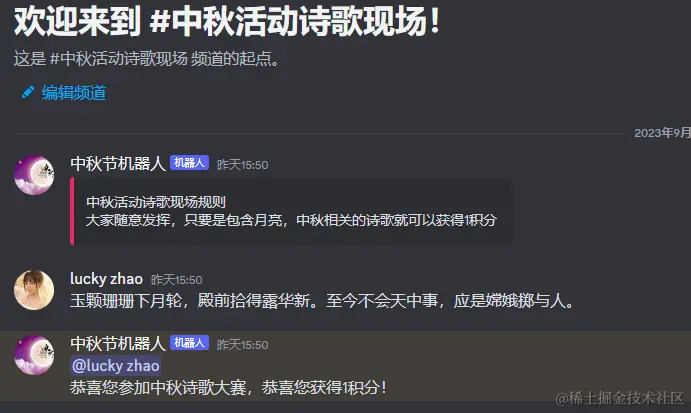This screenshot has height=413, width=691.
Task: Open the 编辑频道 edit channel link
Action: tap(74, 93)
